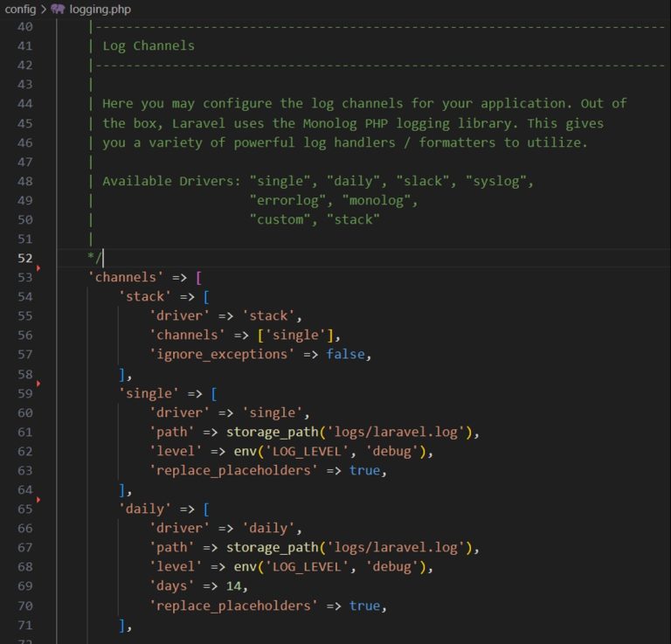This screenshot has height=644, width=671.
Task: Click the false value on line 57
Action: tap(345, 354)
